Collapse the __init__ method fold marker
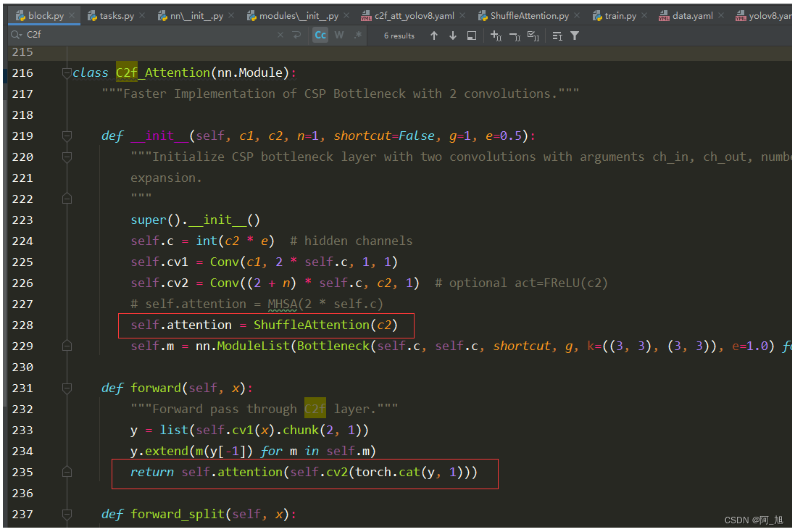The height and width of the screenshot is (532, 795). (67, 136)
